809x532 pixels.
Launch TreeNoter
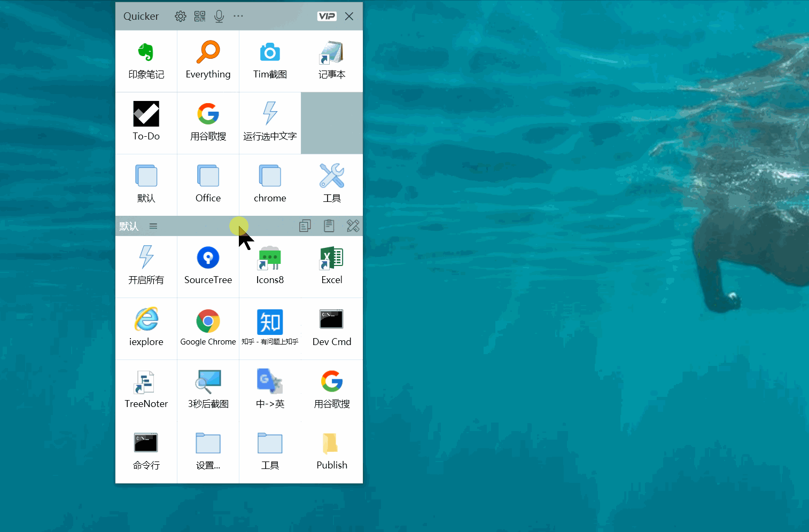pos(146,390)
